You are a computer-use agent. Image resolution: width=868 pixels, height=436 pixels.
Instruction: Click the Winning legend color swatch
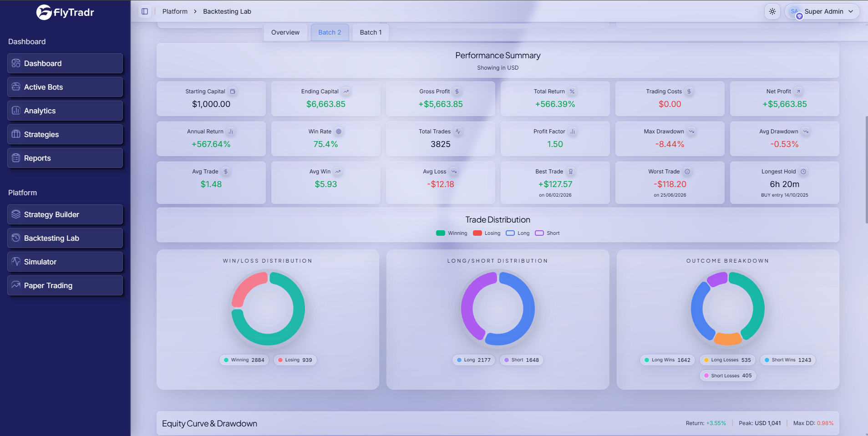click(440, 233)
